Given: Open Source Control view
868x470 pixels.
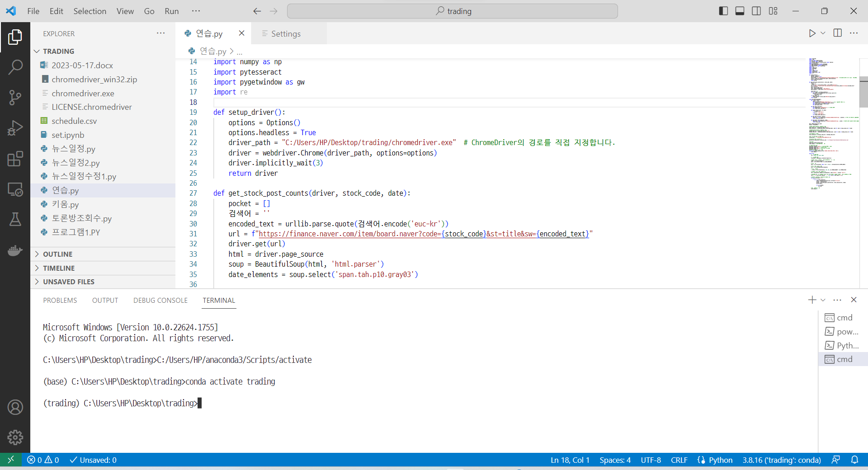Looking at the screenshot, I should click(x=15, y=97).
